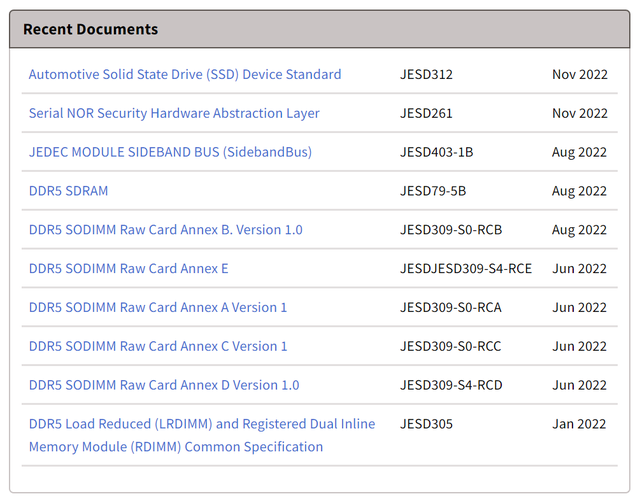
Task: Click the Jan 2022 date entry
Action: pos(579,424)
